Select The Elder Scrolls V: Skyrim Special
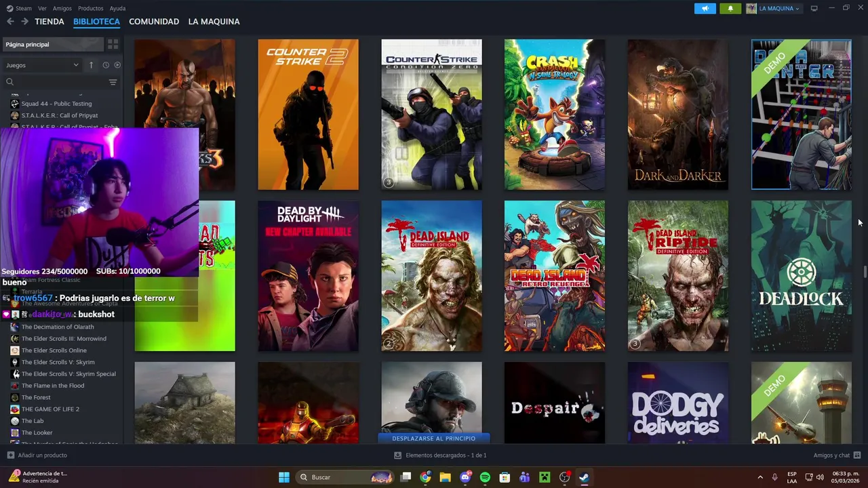This screenshot has height=488, width=868. [x=68, y=374]
